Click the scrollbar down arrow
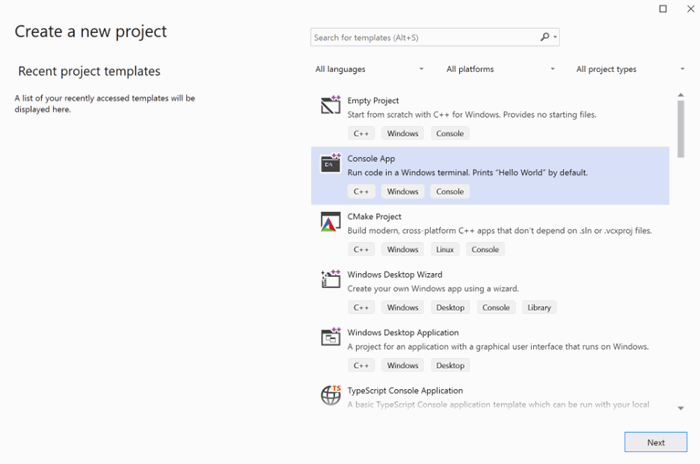The height and width of the screenshot is (464, 700). (x=681, y=408)
